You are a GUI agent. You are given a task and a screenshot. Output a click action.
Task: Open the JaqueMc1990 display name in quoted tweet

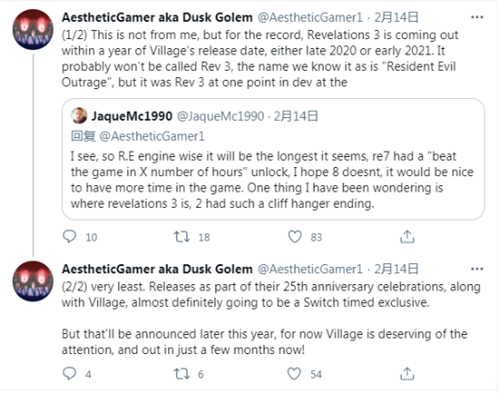click(x=132, y=116)
